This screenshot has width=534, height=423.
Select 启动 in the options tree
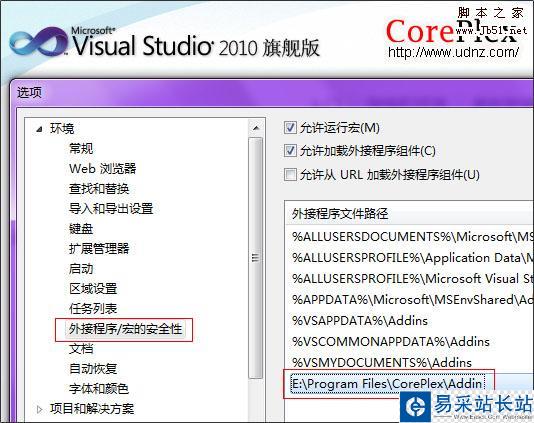[81, 269]
